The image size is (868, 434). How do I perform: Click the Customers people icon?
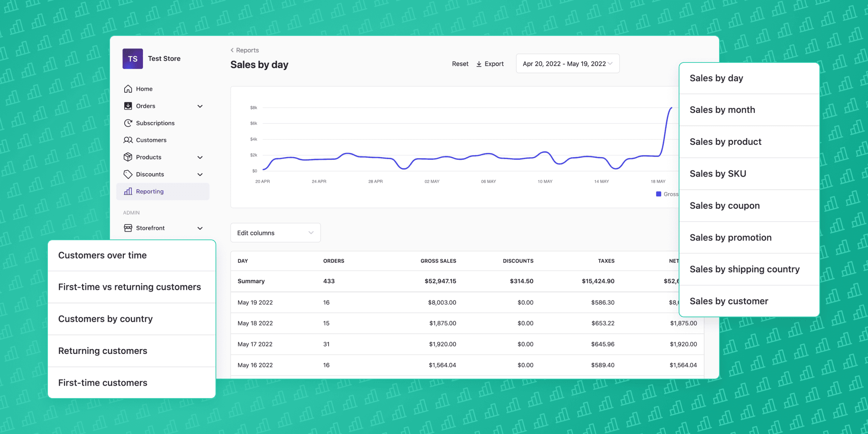tap(128, 140)
